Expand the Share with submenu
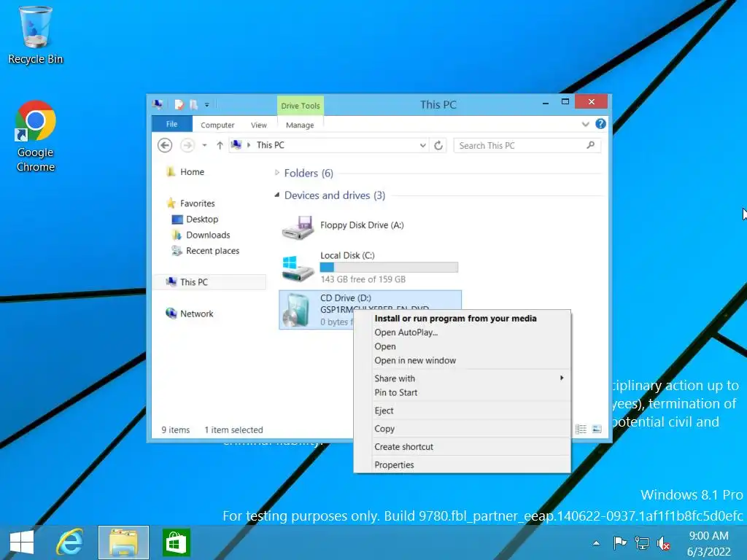Image resolution: width=747 pixels, height=560 pixels. pyautogui.click(x=462, y=378)
